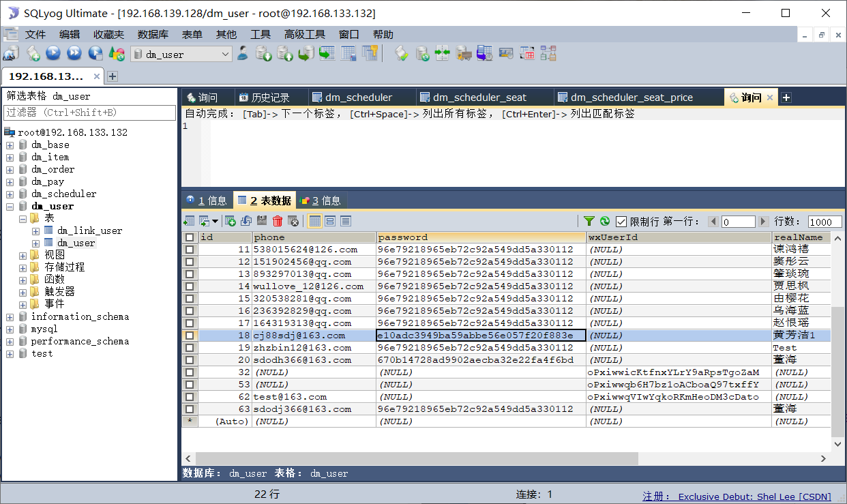Check the row checkbox for id 18
The width and height of the screenshot is (847, 504).
pos(190,336)
